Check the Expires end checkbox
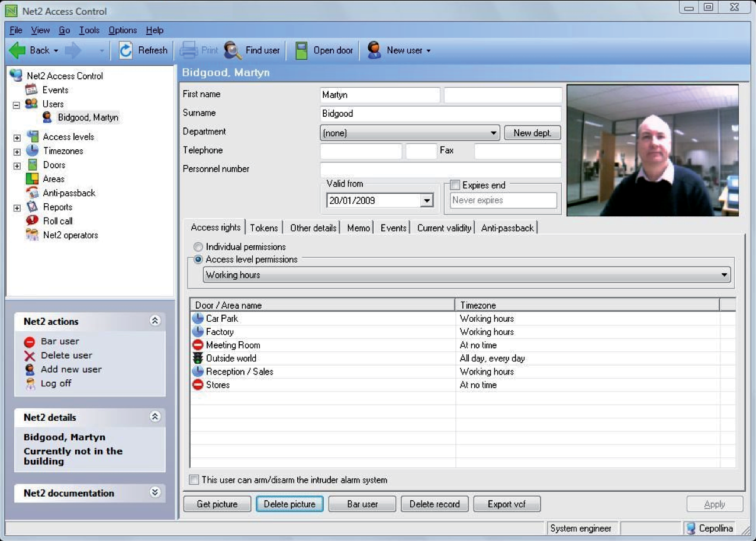 (x=455, y=185)
